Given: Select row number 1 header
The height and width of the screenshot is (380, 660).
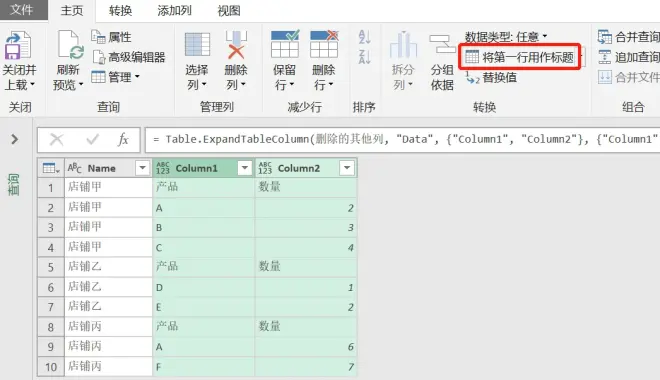Looking at the screenshot, I should 51,187.
